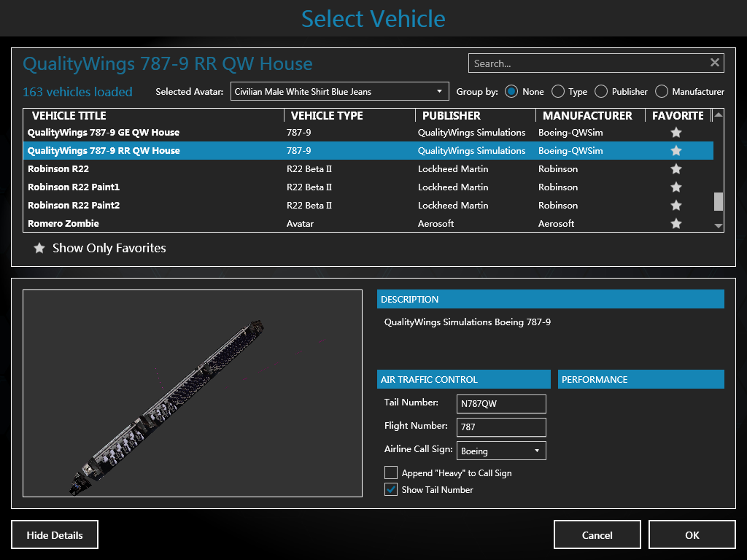Open the Selected Avatar dropdown
The image size is (747, 560).
pos(340,91)
